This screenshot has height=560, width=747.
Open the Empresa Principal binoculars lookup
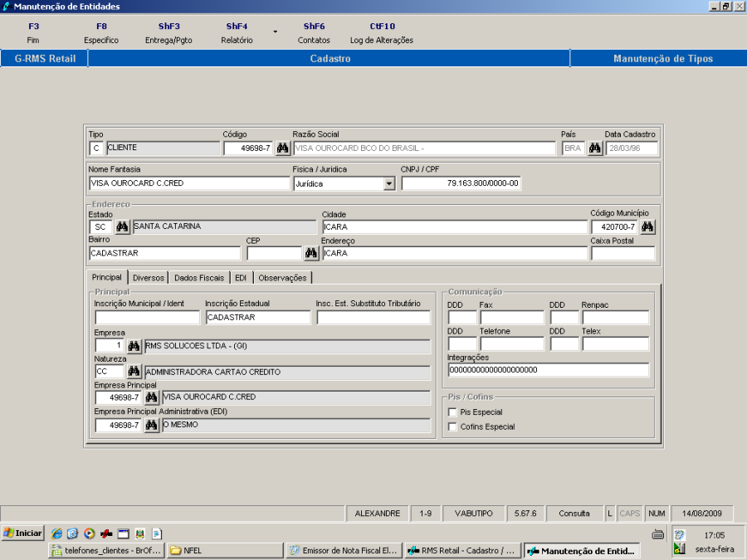(x=152, y=397)
